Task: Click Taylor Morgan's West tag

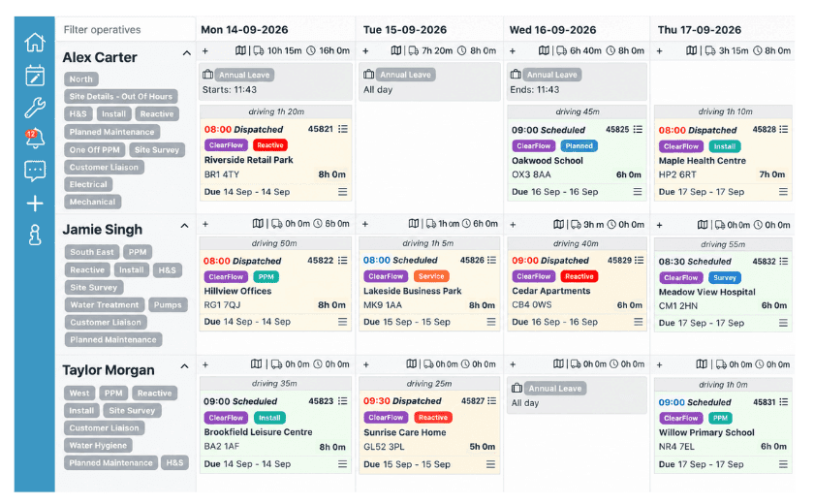Action: [79, 393]
